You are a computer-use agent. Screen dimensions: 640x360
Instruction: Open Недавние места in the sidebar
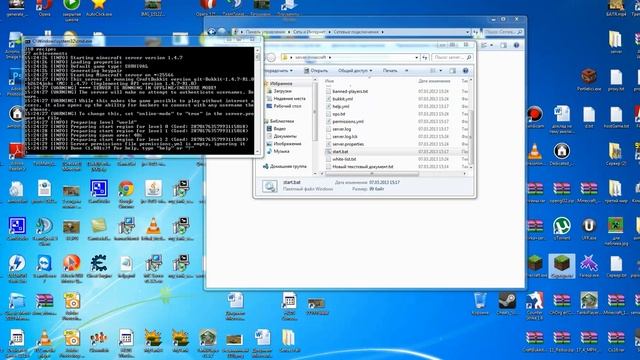(289, 98)
